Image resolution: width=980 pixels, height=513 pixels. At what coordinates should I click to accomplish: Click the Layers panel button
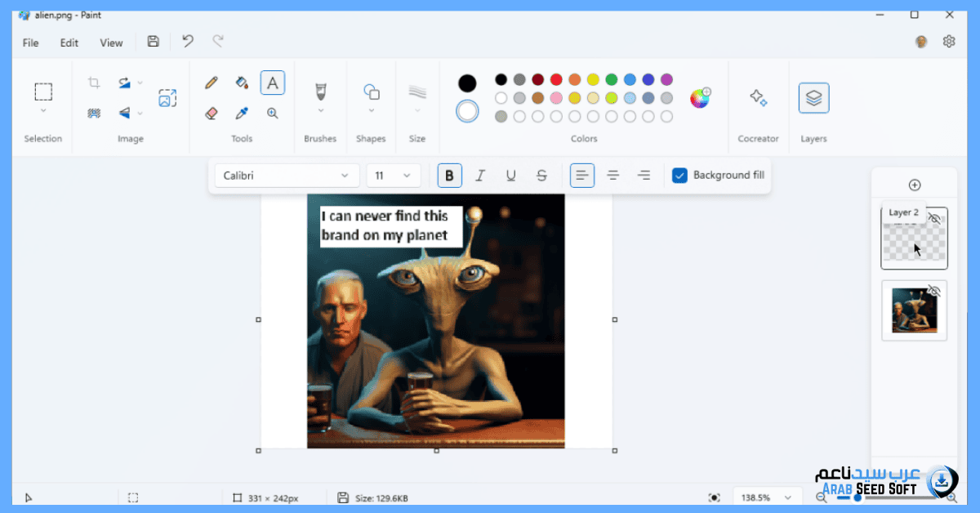click(813, 99)
